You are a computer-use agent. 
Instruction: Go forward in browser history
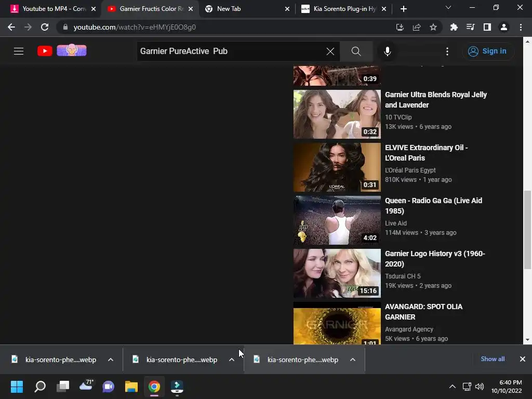pos(28,27)
